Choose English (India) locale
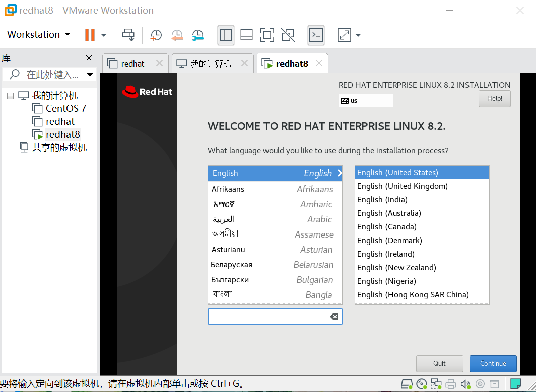The image size is (536, 392). click(x=422, y=199)
